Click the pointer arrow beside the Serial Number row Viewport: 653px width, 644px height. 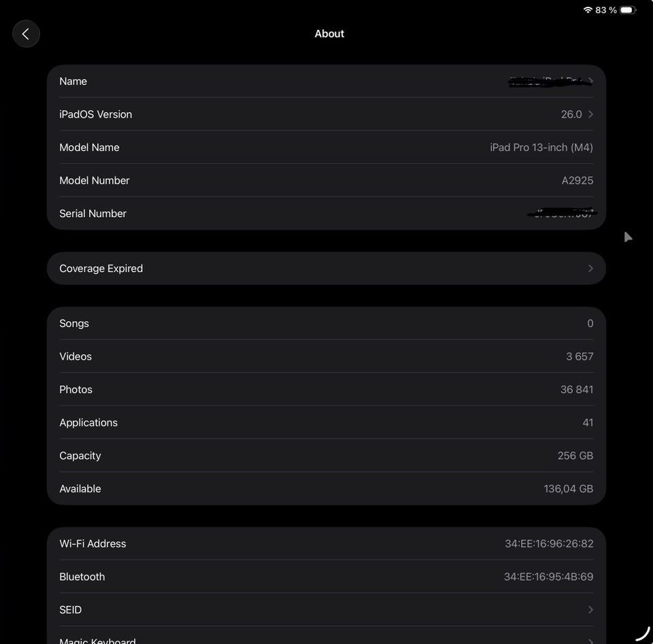(628, 237)
